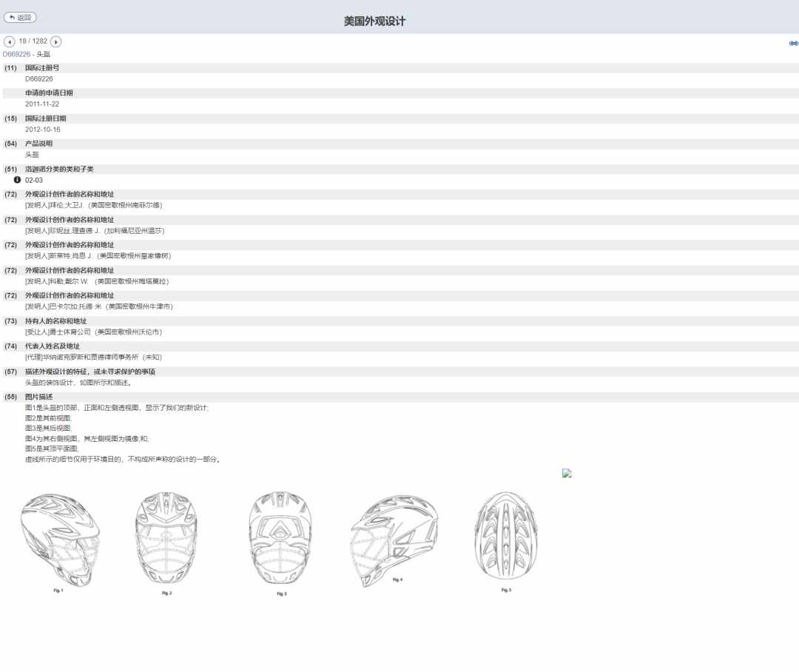This screenshot has height=672, width=799.
Task: Click the info icon beside 02-03
Action: coord(17,180)
